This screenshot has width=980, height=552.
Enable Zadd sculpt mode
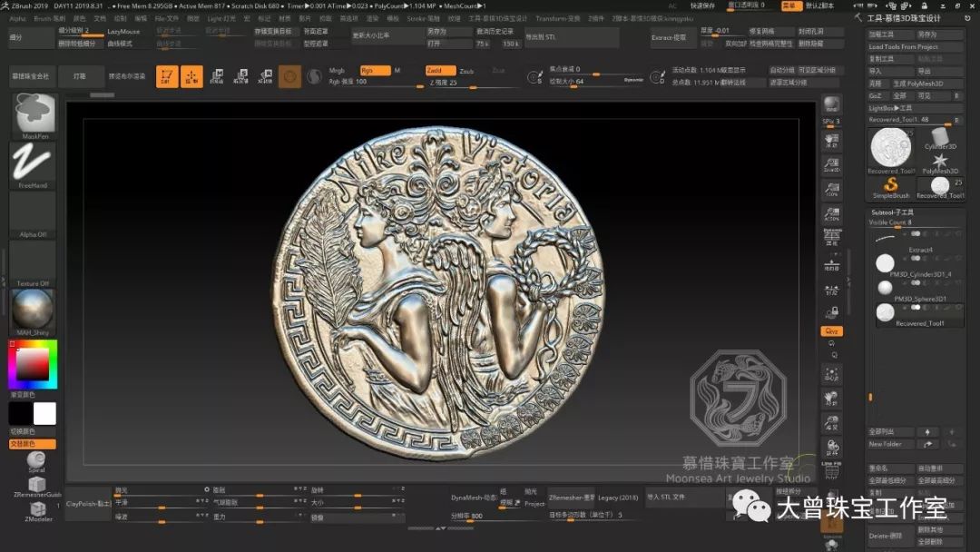point(440,71)
